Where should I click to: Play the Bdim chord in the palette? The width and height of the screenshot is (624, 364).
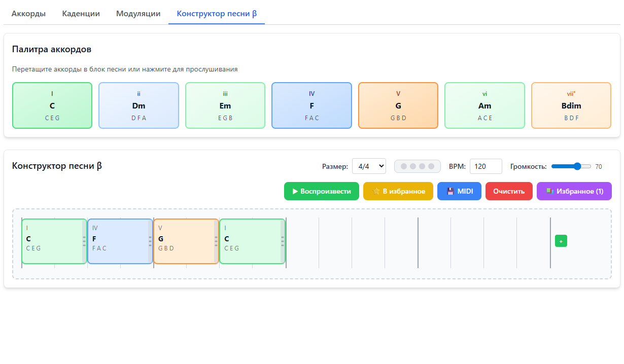click(571, 105)
